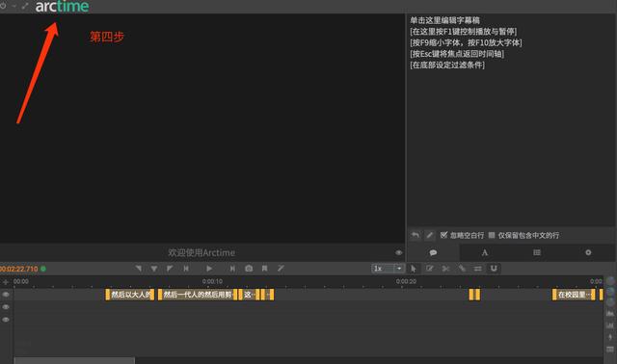This screenshot has height=364, width=617.
Task: Jump to previous subtitle block
Action: [x=186, y=269]
